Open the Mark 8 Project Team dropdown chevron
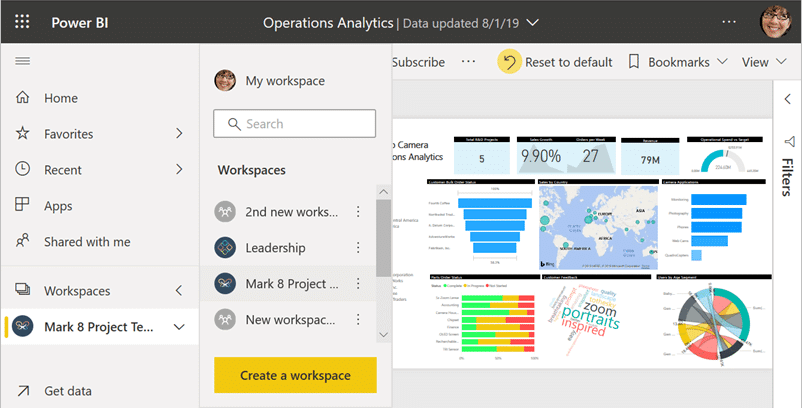This screenshot has width=802, height=408. pos(179,327)
